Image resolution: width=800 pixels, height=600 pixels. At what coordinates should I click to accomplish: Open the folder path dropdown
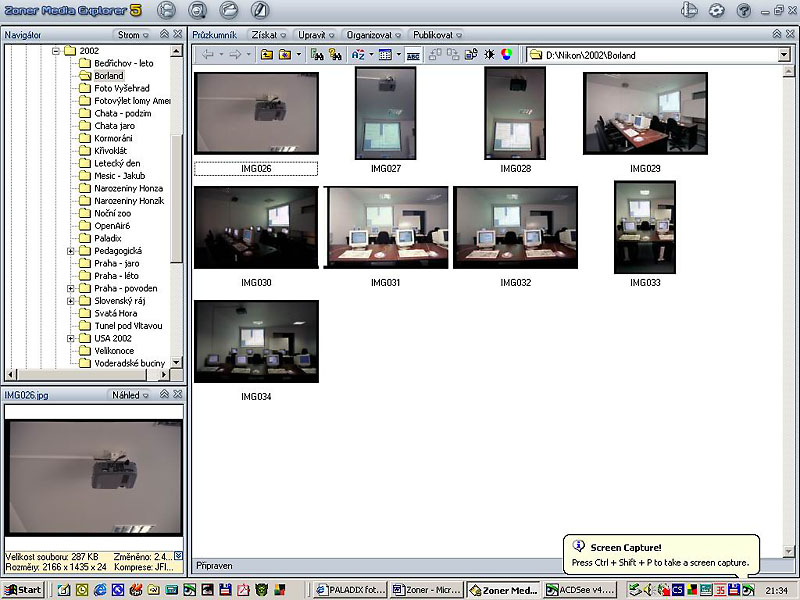click(x=784, y=55)
